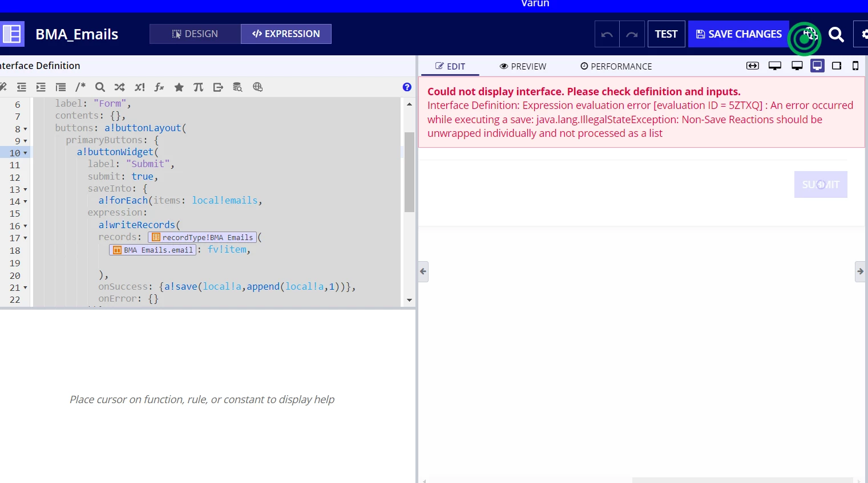Open the search magnifier in top bar

836,34
